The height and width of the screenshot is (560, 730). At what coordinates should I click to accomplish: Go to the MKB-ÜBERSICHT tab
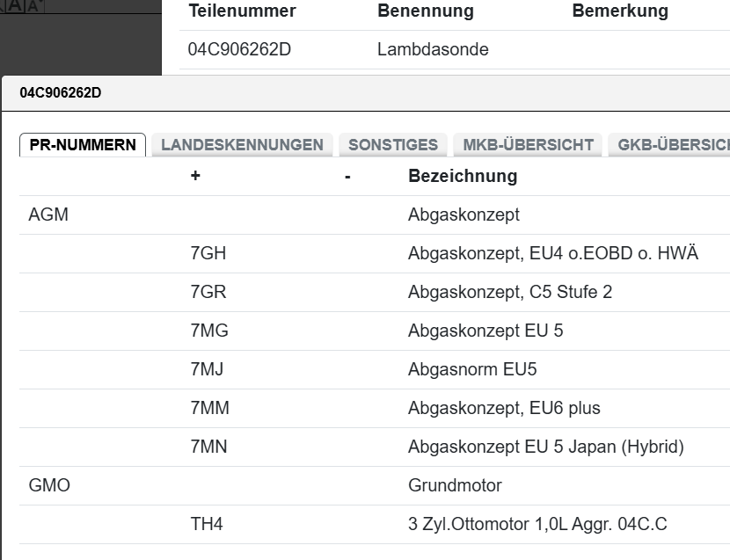click(528, 145)
